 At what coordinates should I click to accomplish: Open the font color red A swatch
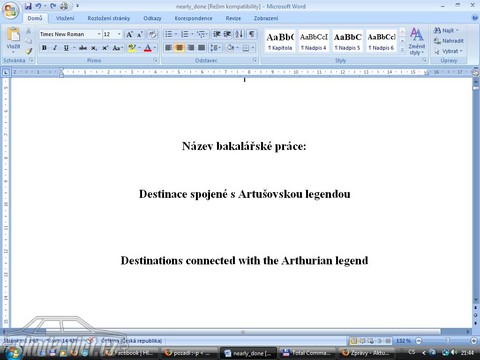click(148, 48)
